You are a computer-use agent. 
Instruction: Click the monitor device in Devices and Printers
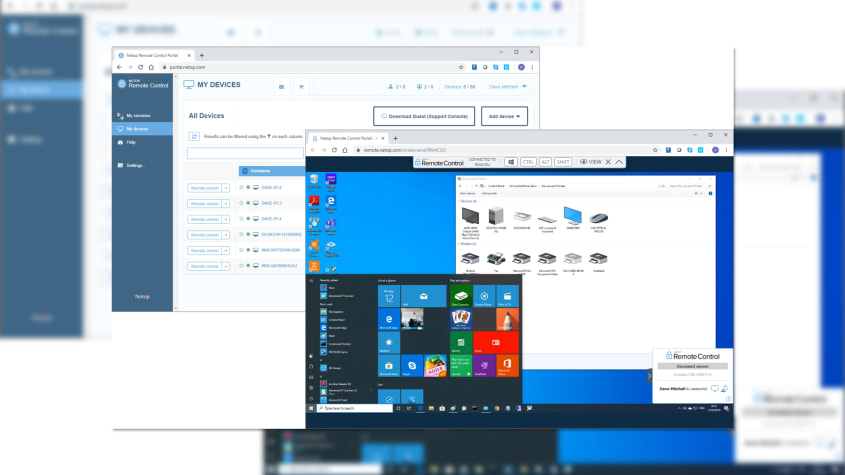click(573, 217)
